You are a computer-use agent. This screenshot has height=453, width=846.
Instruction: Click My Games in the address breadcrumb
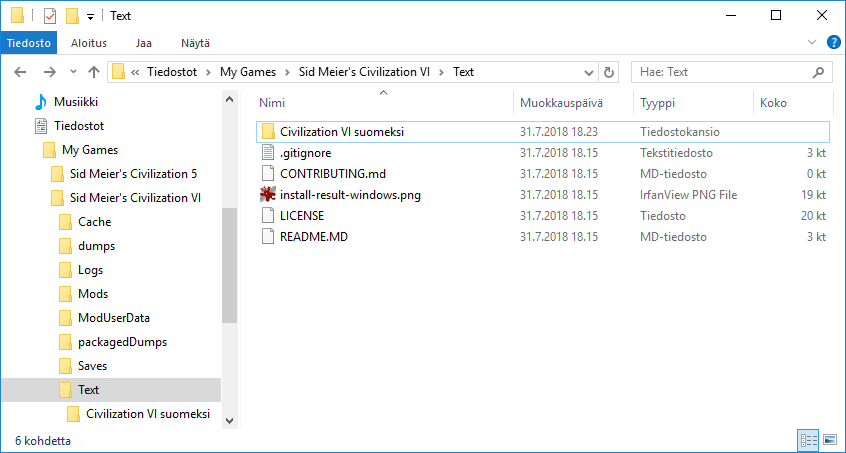click(248, 72)
